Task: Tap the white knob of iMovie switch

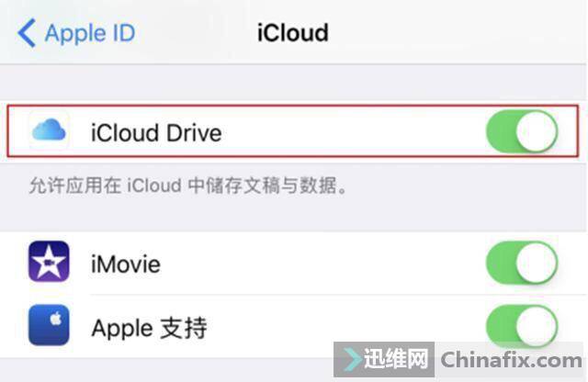Action: pyautogui.click(x=537, y=263)
